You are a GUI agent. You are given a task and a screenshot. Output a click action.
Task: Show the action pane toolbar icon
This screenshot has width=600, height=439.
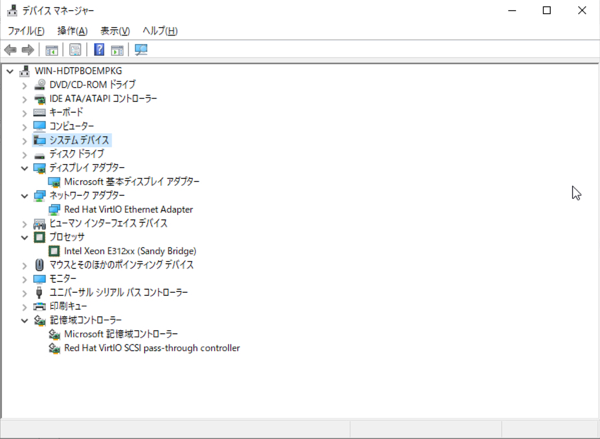coord(117,50)
